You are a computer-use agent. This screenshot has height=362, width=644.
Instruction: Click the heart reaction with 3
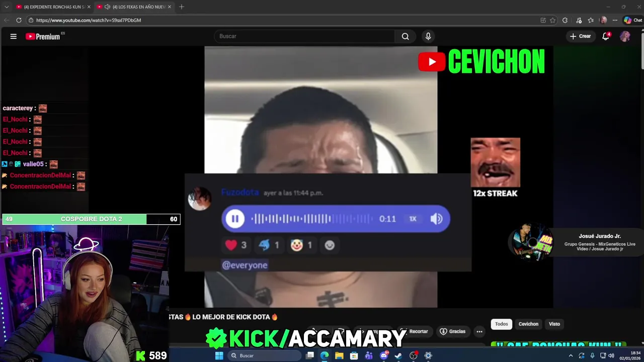pyautogui.click(x=236, y=245)
